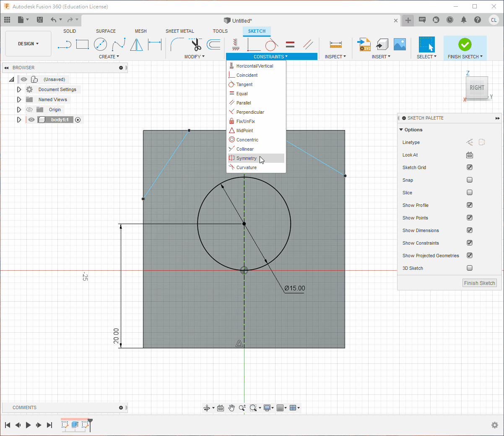Select the Sketch Dimension tool icon
Image resolution: width=504 pixels, height=436 pixels.
coord(155,44)
